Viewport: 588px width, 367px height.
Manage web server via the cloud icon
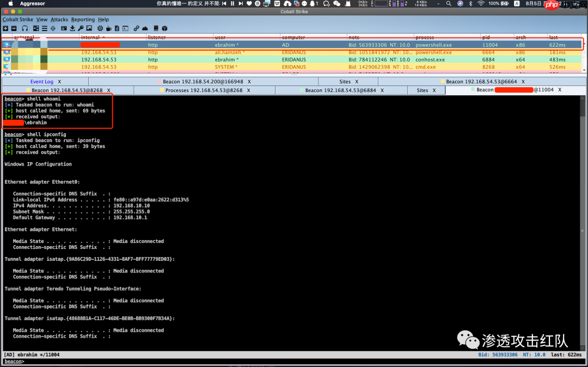[145, 28]
